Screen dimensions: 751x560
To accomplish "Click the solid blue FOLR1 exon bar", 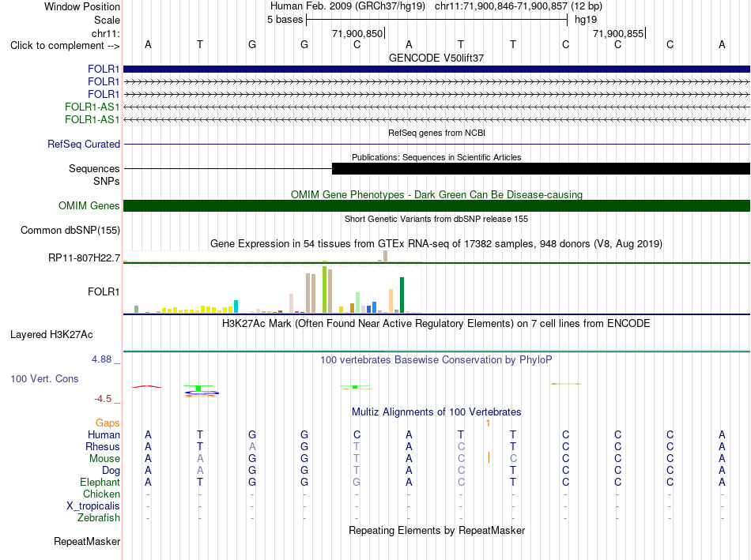I will tap(436, 69).
